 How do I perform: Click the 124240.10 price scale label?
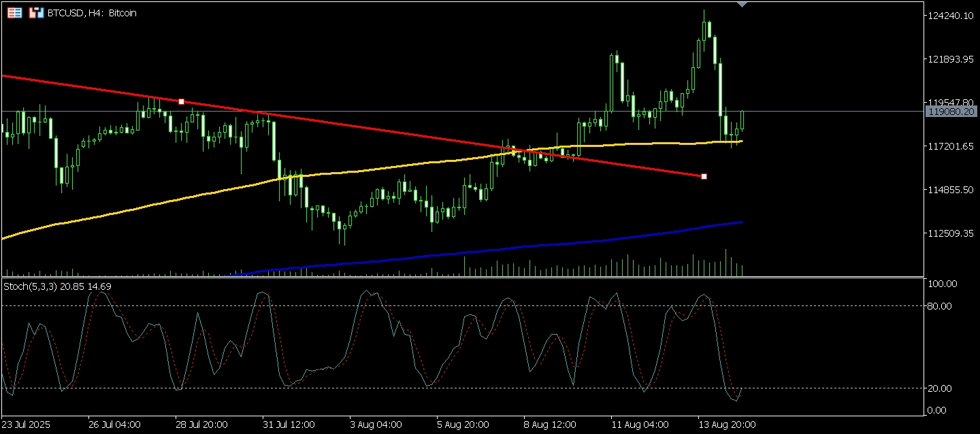point(951,16)
